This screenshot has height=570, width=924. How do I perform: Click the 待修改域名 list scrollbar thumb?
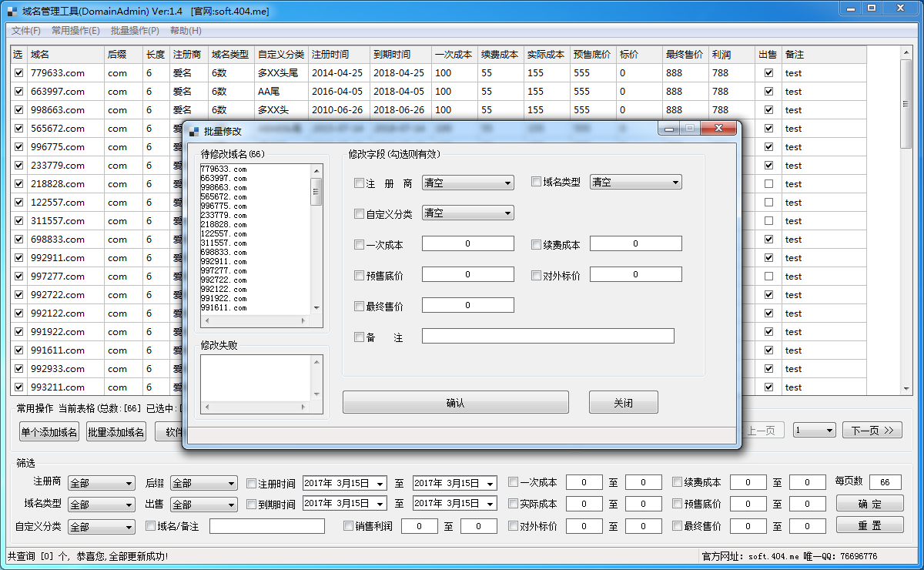[x=316, y=192]
